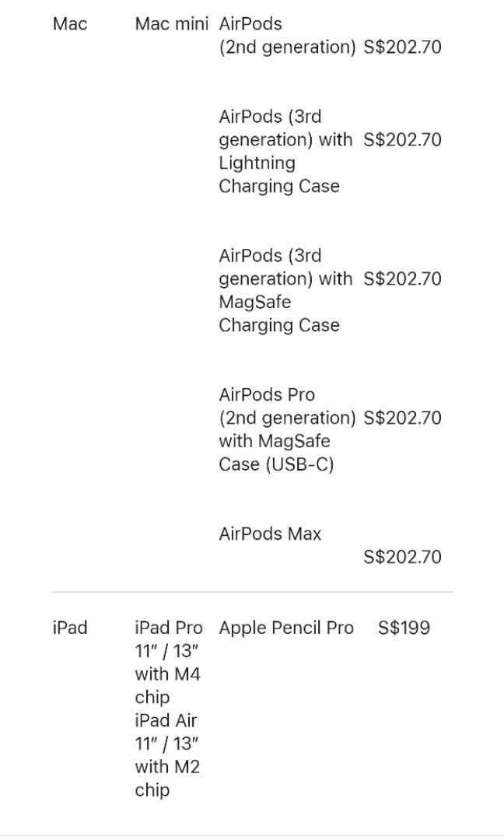Click the "Lightning Charging Case" text line

(x=279, y=175)
